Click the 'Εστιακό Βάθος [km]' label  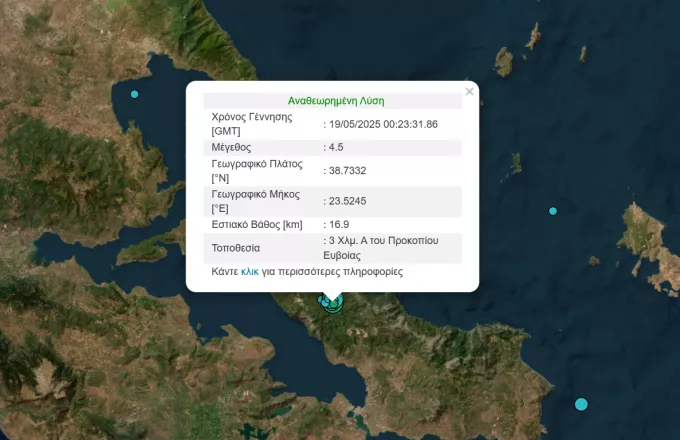click(257, 225)
